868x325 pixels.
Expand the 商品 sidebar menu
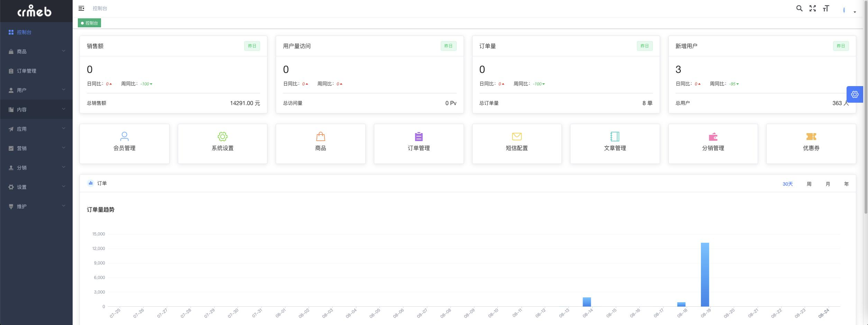[36, 51]
